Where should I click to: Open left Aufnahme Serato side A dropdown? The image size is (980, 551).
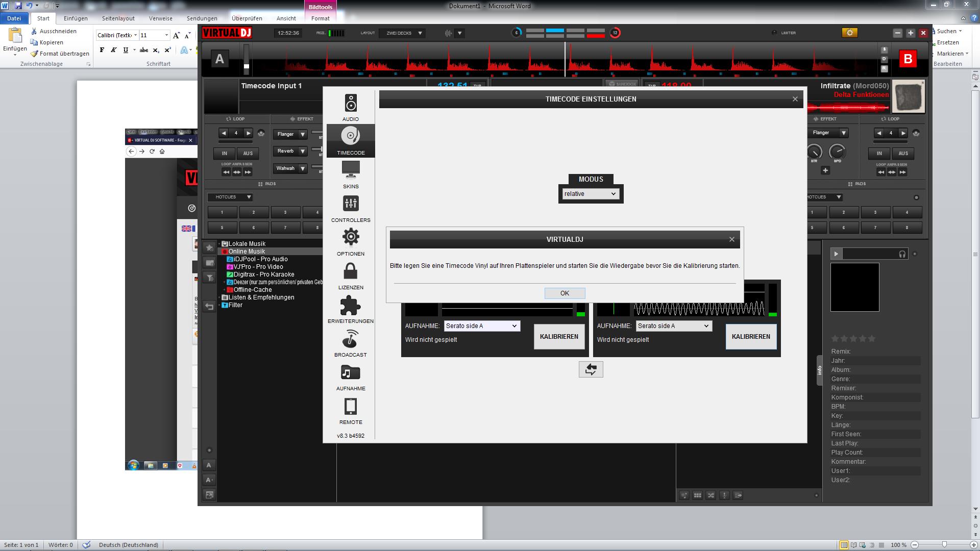click(482, 326)
